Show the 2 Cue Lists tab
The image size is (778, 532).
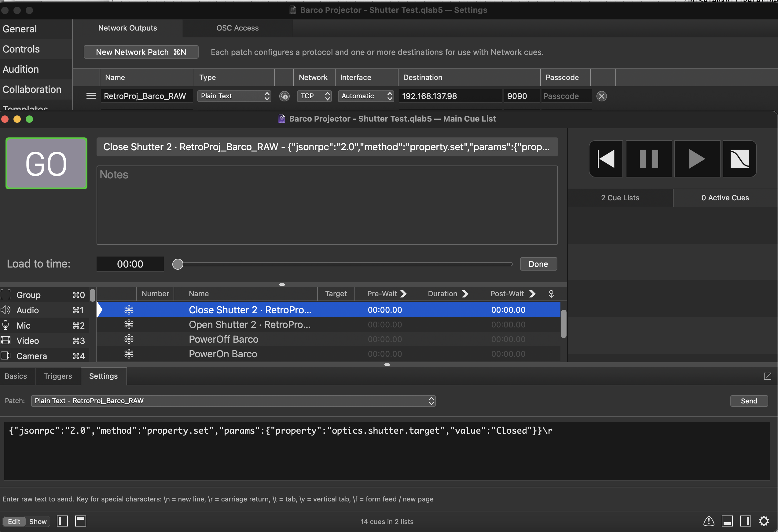[x=620, y=198]
